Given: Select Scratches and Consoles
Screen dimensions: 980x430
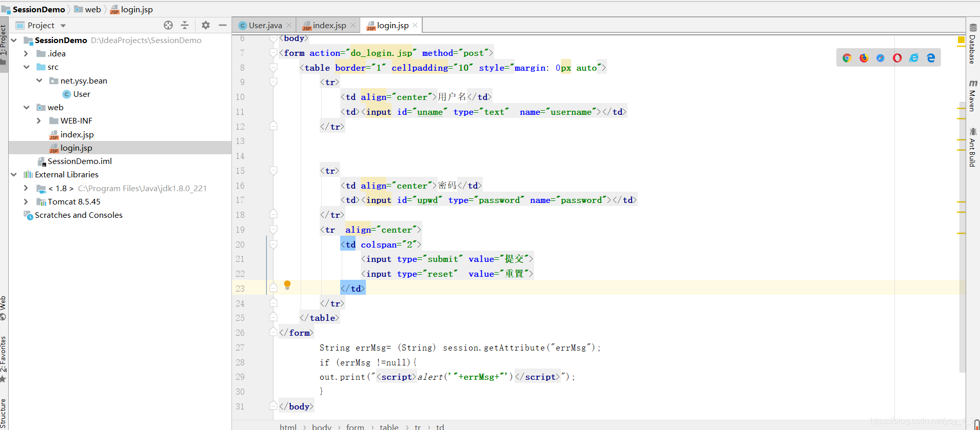Looking at the screenshot, I should click(x=79, y=215).
